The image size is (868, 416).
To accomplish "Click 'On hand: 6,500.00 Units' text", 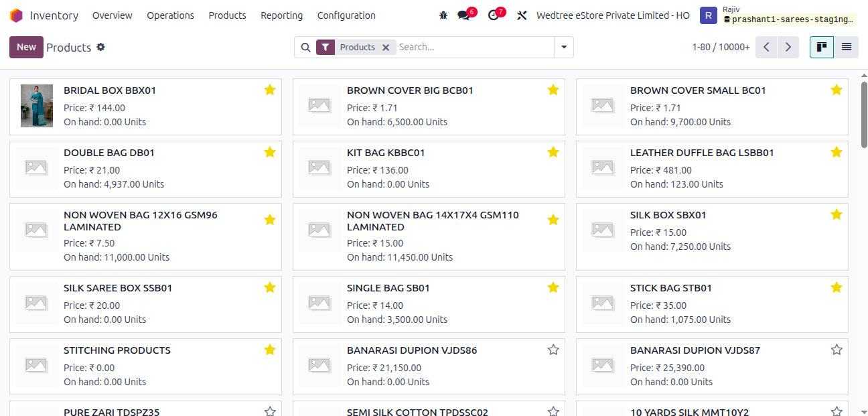I will tap(397, 122).
